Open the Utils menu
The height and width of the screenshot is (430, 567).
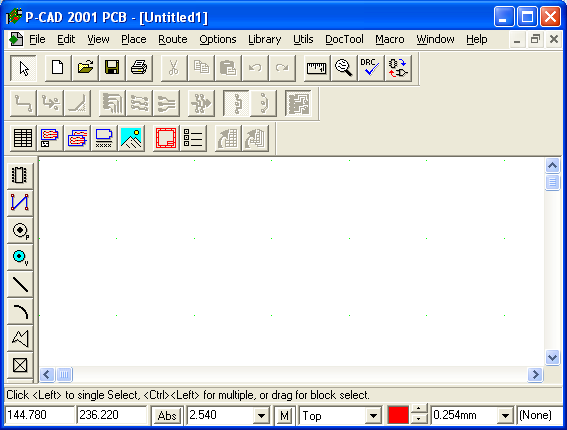pos(303,39)
